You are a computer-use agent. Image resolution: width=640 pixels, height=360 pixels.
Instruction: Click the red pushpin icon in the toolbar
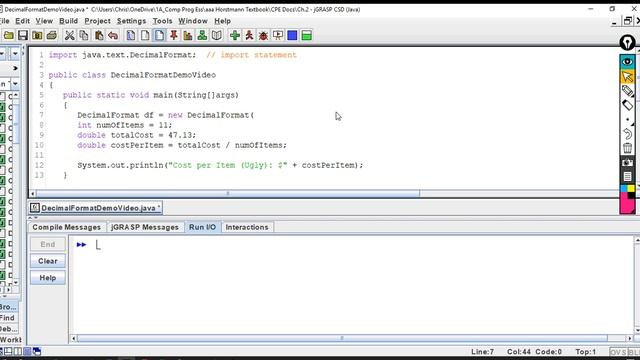tap(174, 36)
